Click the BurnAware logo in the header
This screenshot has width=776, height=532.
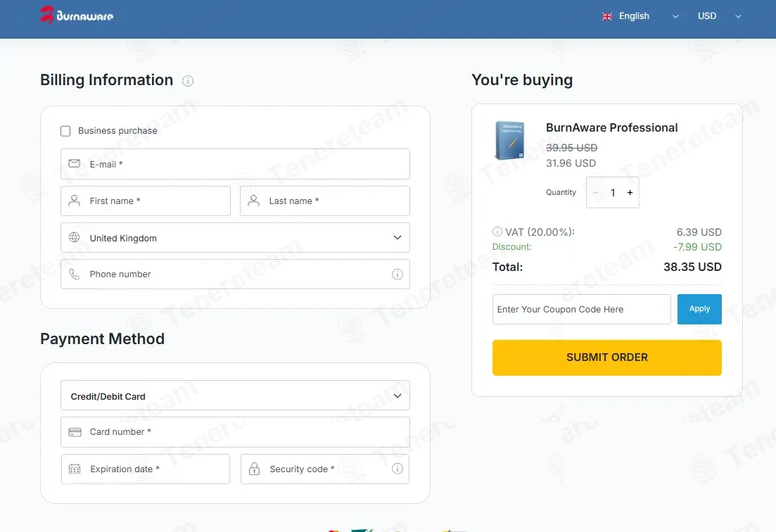coord(77,15)
